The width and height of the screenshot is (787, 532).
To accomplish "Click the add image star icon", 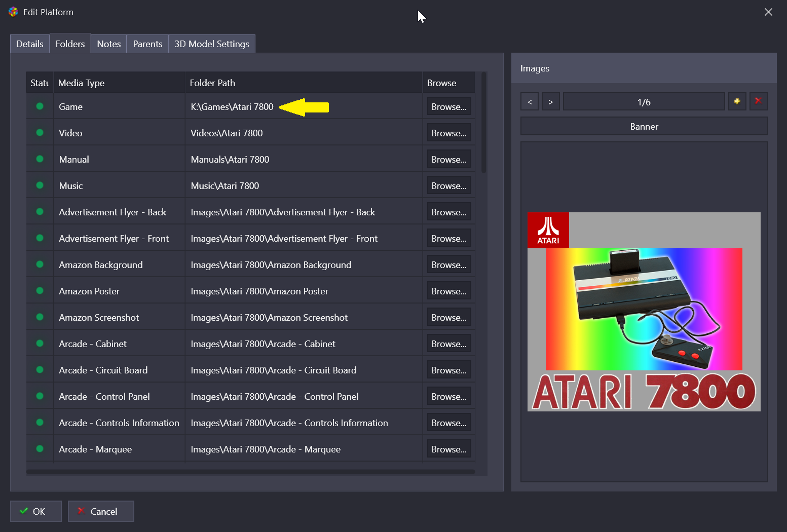I will point(737,101).
